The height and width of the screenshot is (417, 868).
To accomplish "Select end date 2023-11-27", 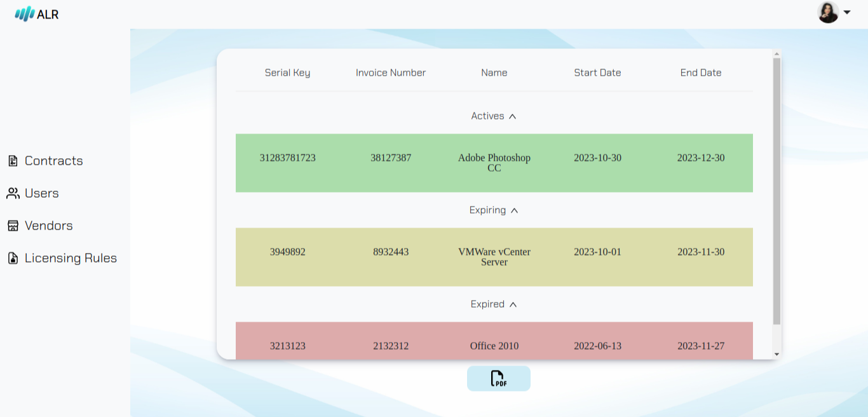I will (x=701, y=346).
